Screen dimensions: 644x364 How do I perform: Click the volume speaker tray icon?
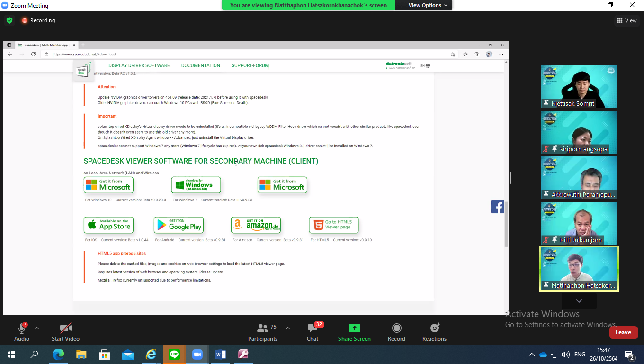[565, 355]
